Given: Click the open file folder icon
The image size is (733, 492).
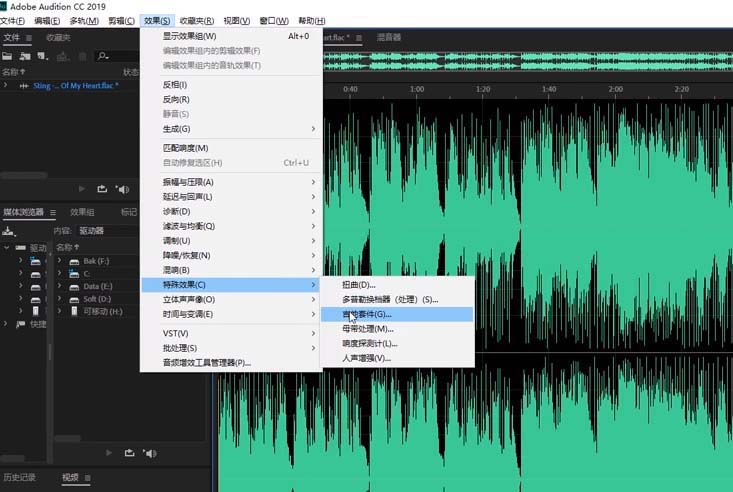Looking at the screenshot, I should click(x=9, y=56).
